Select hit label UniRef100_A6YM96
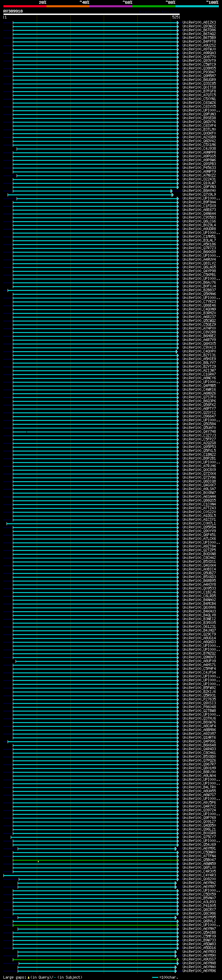Image resolution: width=222 pixels, height=980 pixels. click(199, 971)
